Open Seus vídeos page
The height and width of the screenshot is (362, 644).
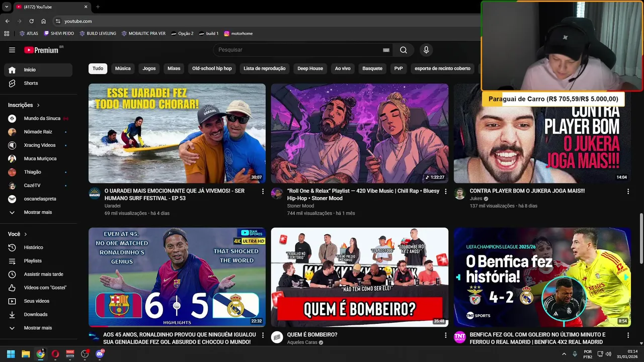pos(38,301)
